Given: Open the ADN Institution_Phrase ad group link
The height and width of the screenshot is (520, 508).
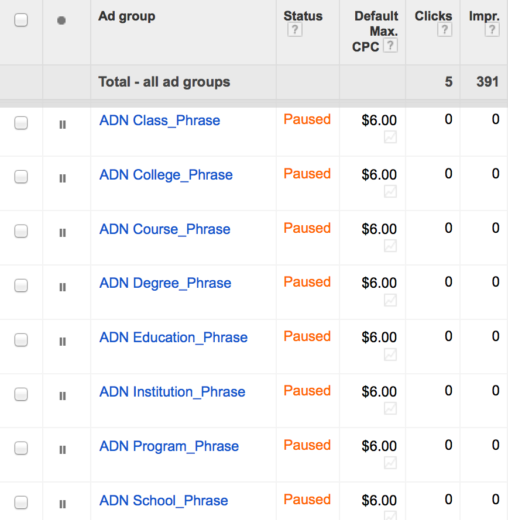Looking at the screenshot, I should point(172,392).
